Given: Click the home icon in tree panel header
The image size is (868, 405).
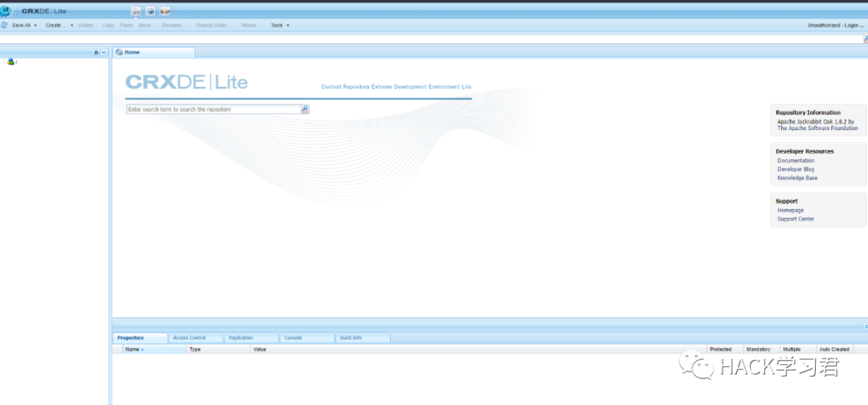Looking at the screenshot, I should click(x=96, y=52).
